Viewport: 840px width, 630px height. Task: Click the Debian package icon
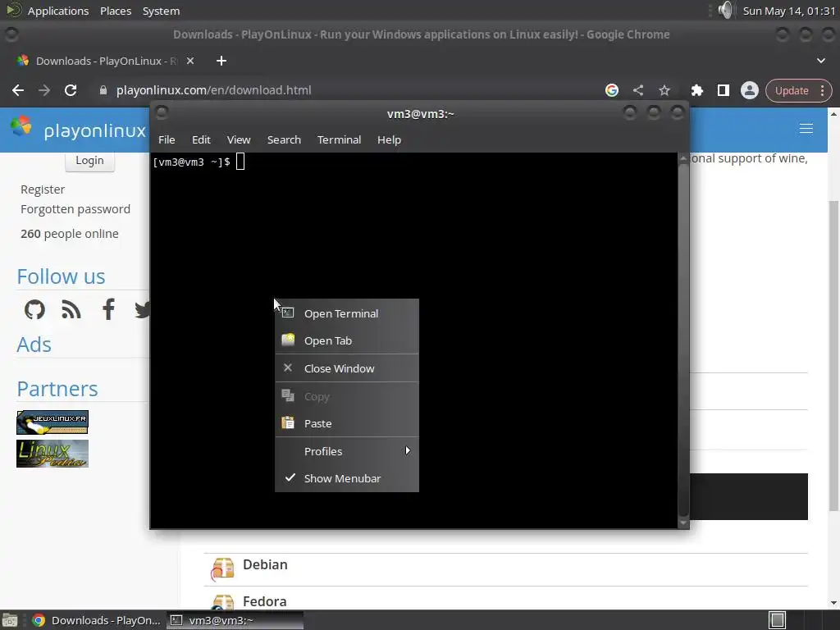pyautogui.click(x=223, y=568)
